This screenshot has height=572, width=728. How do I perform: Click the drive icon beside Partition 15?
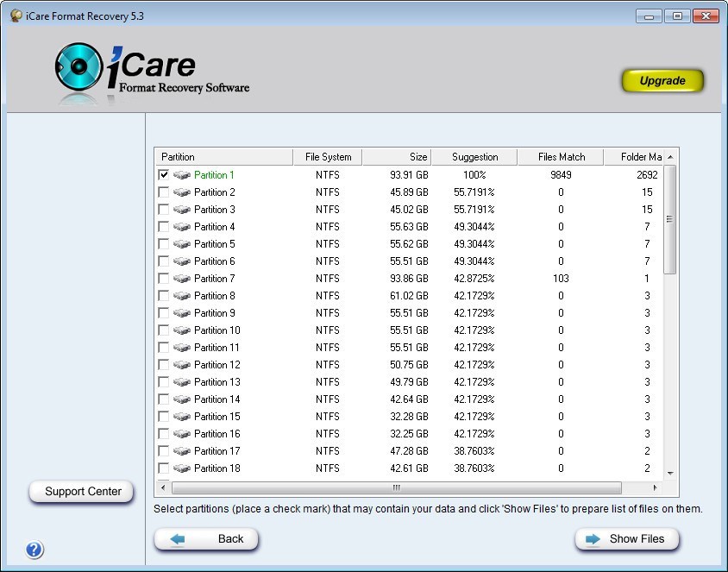(x=182, y=417)
